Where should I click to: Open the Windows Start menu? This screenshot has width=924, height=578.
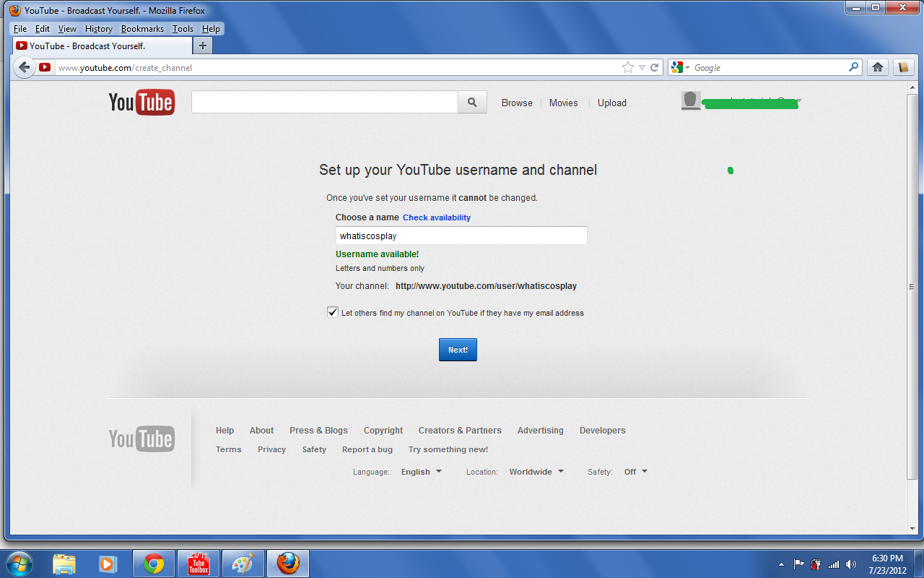tap(20, 564)
